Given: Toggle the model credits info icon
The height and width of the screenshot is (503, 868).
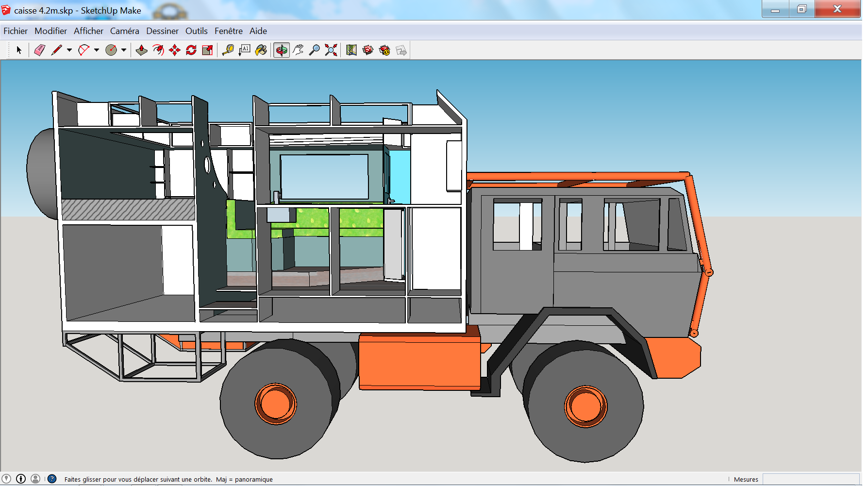Looking at the screenshot, I should 21,479.
